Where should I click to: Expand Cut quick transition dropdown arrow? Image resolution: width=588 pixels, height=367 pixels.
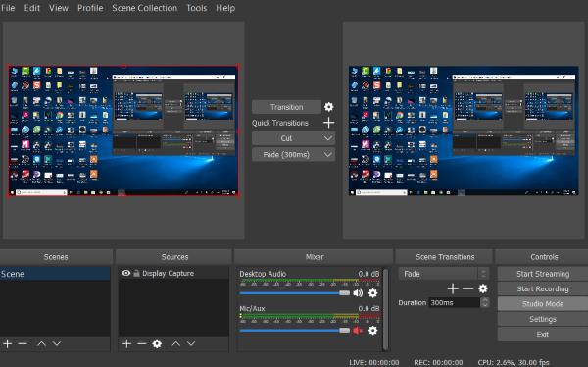(327, 138)
